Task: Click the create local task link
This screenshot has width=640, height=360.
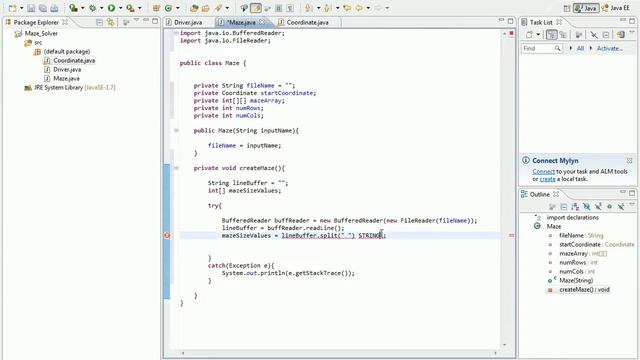Action: click(547, 179)
